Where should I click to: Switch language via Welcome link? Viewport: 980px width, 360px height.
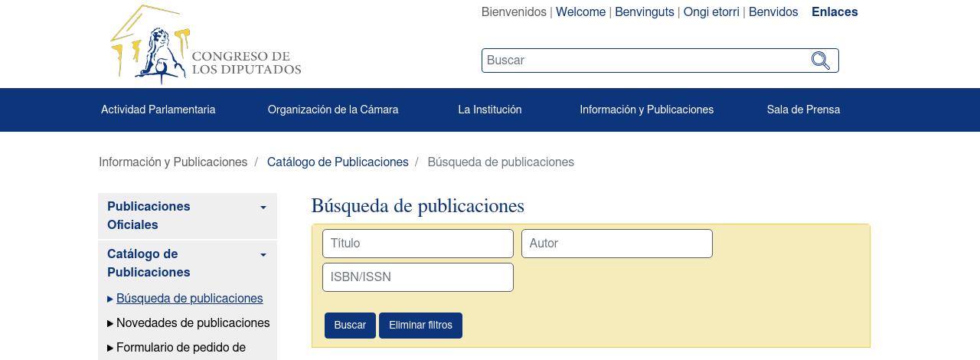[x=580, y=12]
